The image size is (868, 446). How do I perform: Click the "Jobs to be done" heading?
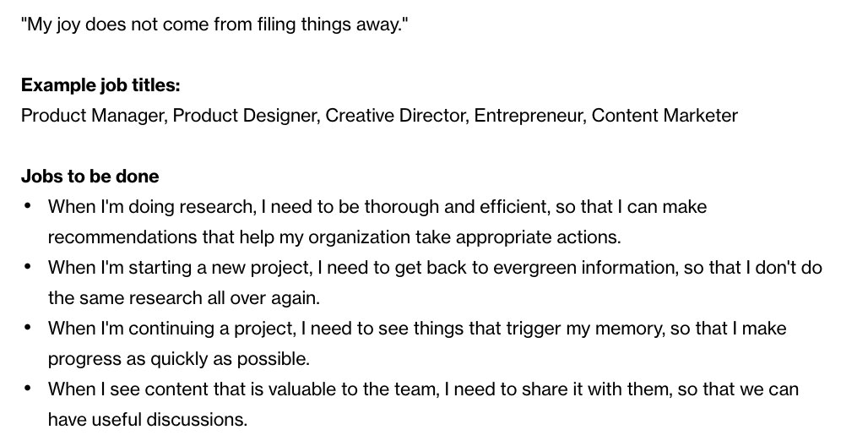[90, 177]
